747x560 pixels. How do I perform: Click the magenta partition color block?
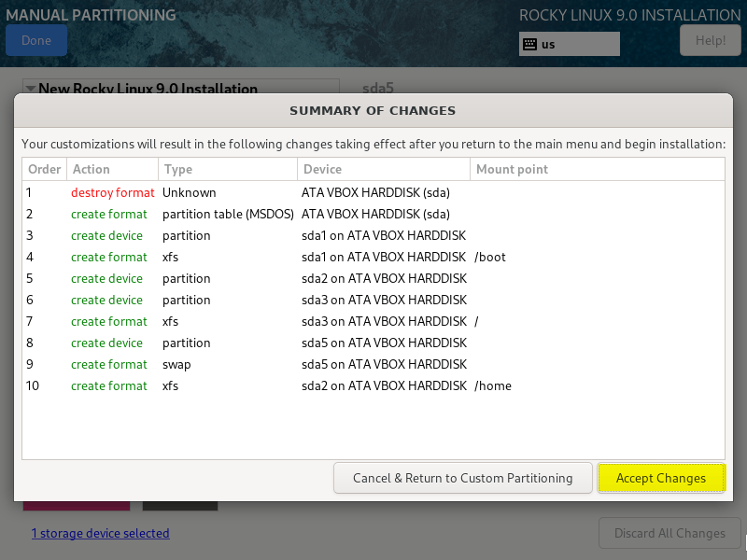coord(76,504)
